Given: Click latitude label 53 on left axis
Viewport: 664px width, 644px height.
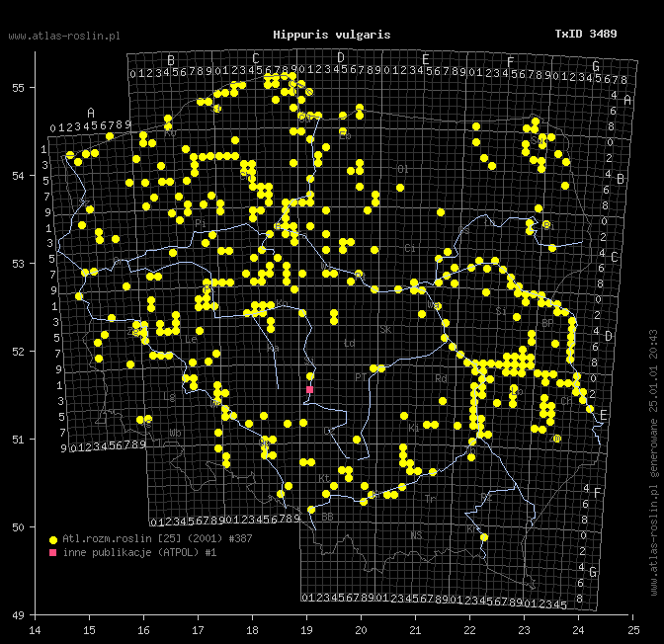Looking at the screenshot, I should click(x=18, y=264).
